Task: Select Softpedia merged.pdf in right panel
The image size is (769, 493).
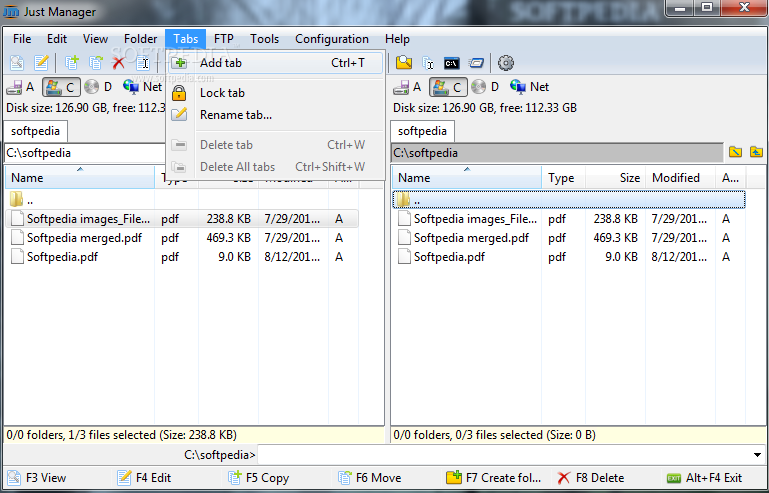Action: pos(569,238)
